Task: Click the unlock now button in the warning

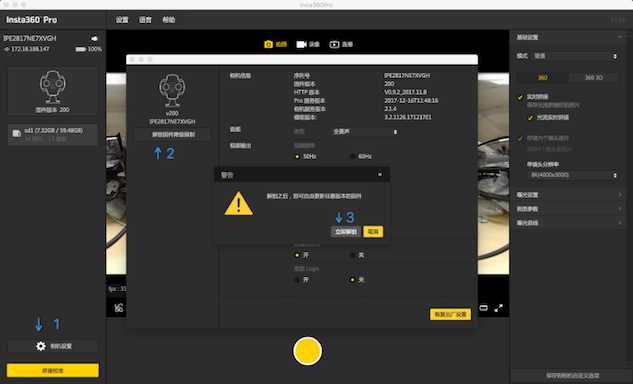Action: pos(346,232)
